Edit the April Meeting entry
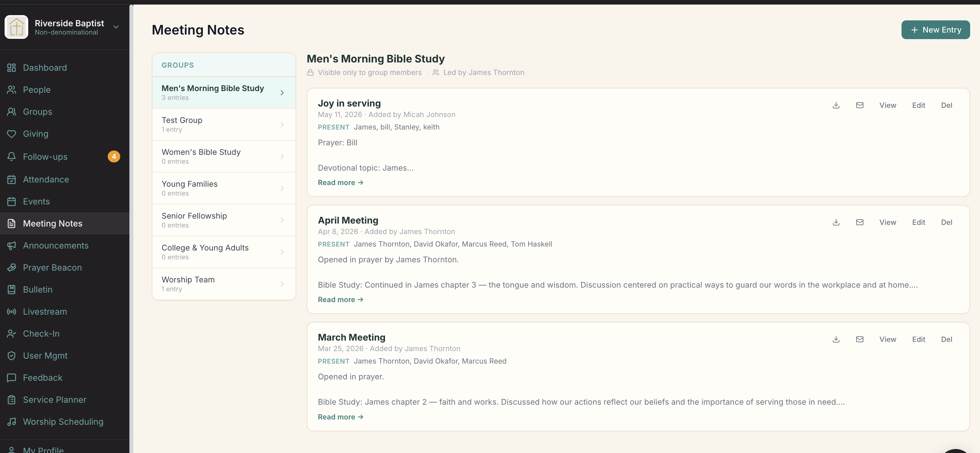 [918, 222]
